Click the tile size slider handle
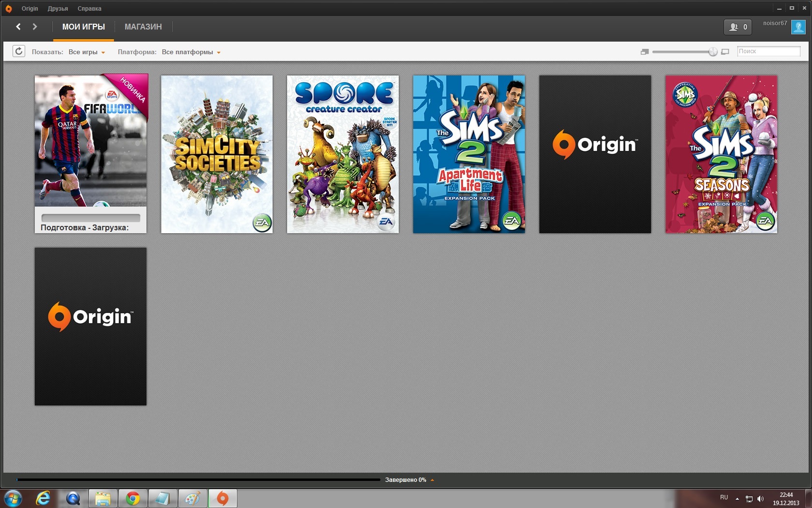Image resolution: width=812 pixels, height=508 pixels. (x=712, y=52)
